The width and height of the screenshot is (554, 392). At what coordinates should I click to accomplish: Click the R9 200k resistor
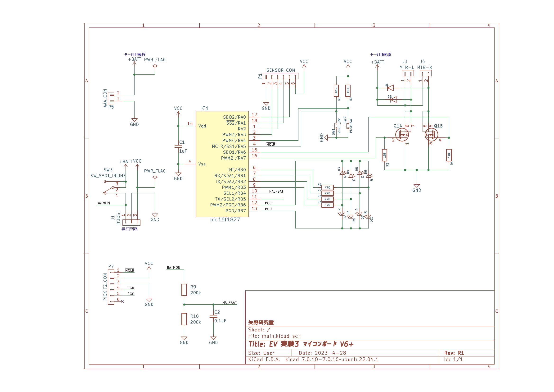[x=184, y=290]
